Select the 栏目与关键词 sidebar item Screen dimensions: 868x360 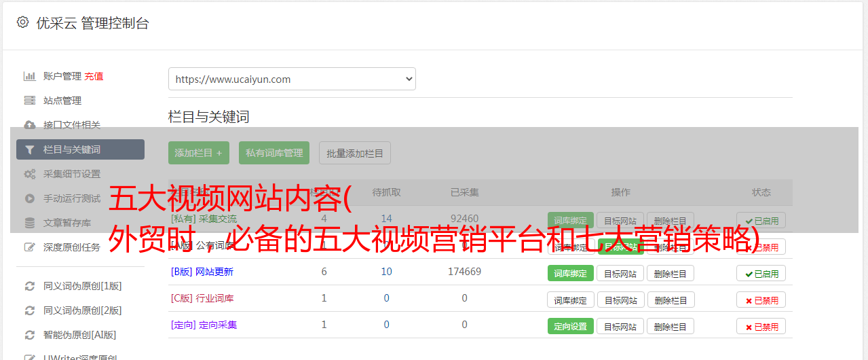click(80, 149)
